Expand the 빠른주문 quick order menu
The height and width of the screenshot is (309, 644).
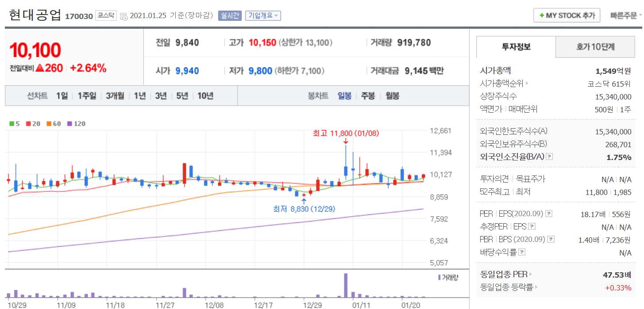[625, 15]
